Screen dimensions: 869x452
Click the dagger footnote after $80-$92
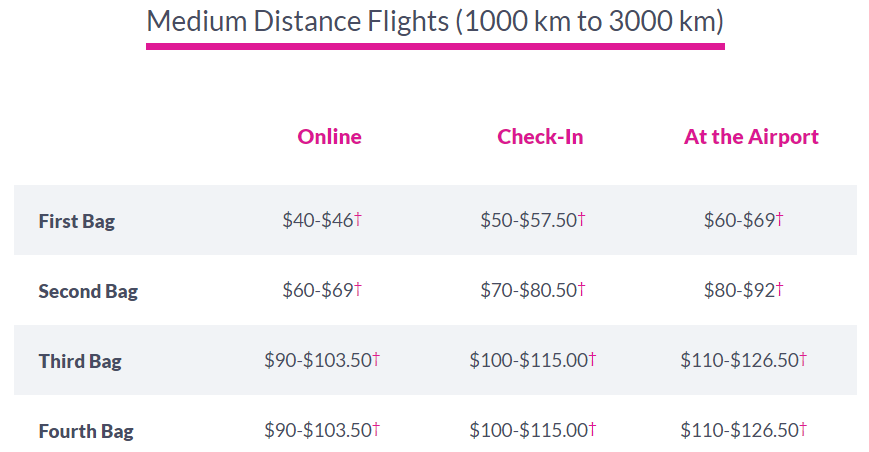[x=780, y=289]
